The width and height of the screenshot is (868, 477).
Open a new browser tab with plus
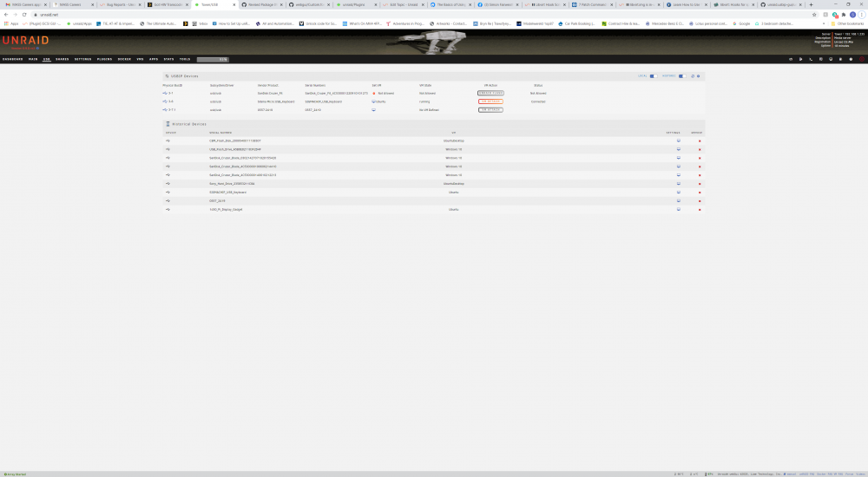coord(811,4)
